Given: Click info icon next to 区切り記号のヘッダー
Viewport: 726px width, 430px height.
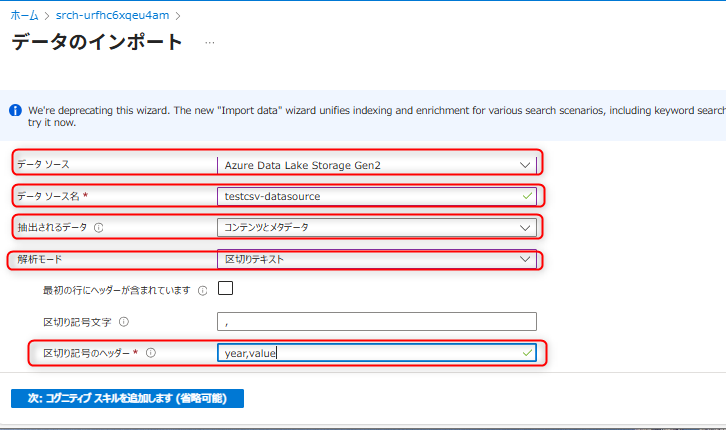Looking at the screenshot, I should pos(152,353).
